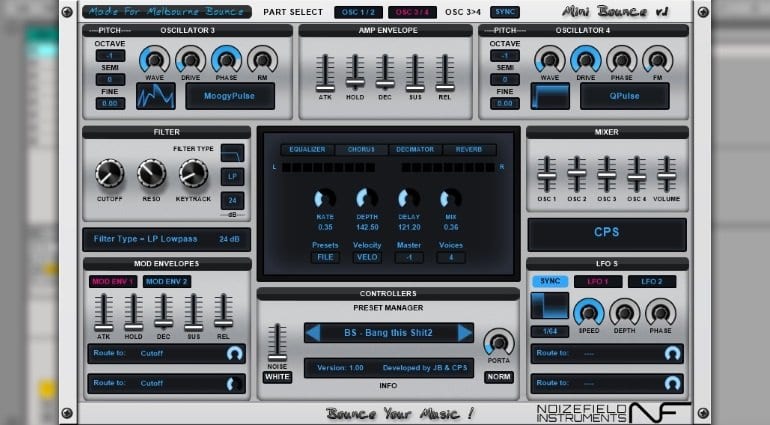Adjust Oscillator 3 RM knob
This screenshot has height=425, width=770.
pos(262,59)
